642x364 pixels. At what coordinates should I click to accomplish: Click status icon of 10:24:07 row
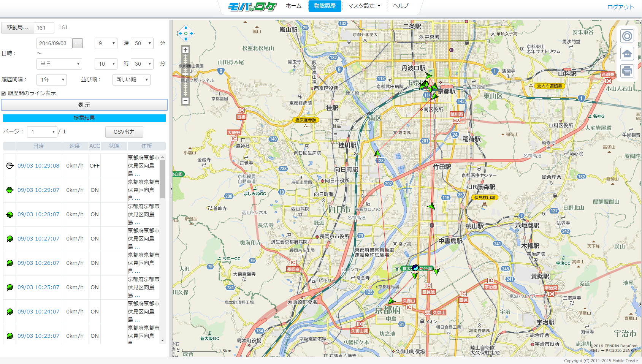[x=10, y=312]
